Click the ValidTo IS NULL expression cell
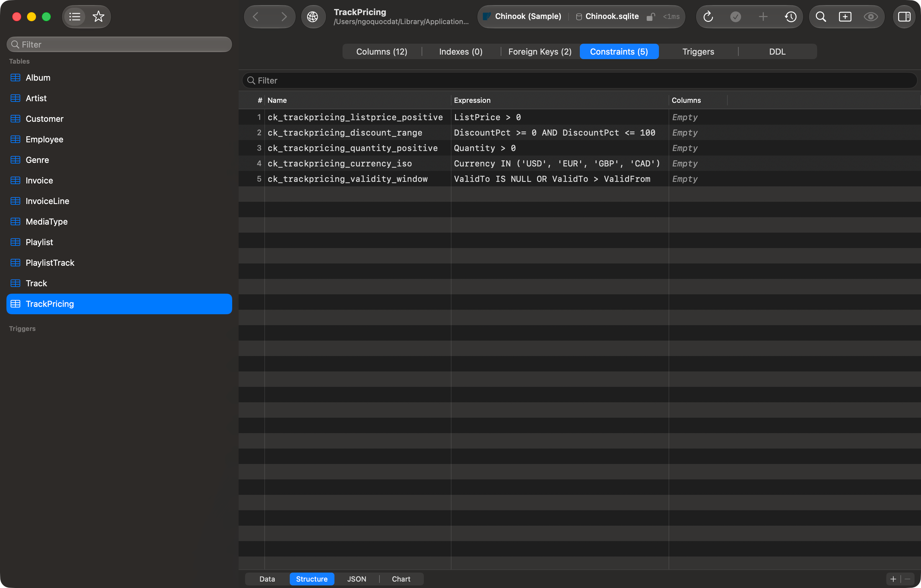The image size is (921, 588). [560, 179]
